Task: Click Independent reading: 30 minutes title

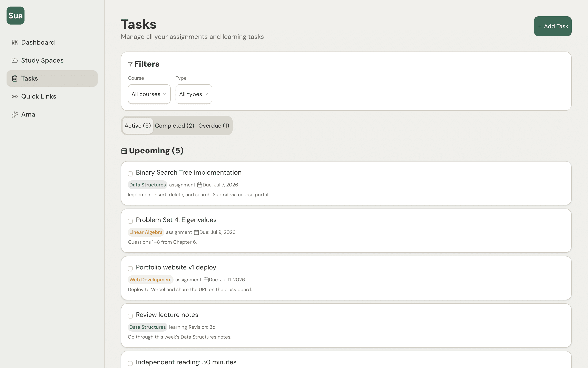Action: [x=186, y=362]
